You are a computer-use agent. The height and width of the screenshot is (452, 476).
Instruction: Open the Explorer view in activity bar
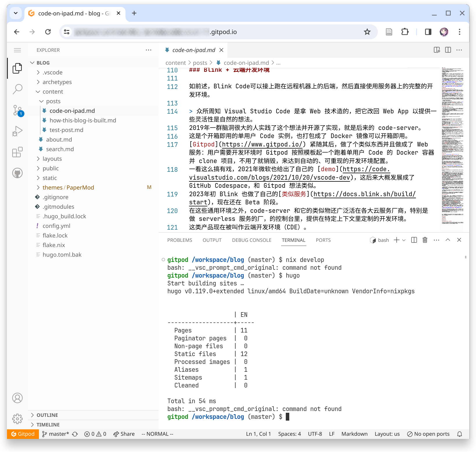pyautogui.click(x=17, y=68)
